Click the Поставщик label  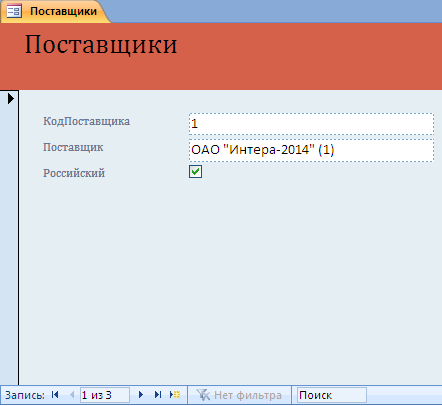(73, 147)
